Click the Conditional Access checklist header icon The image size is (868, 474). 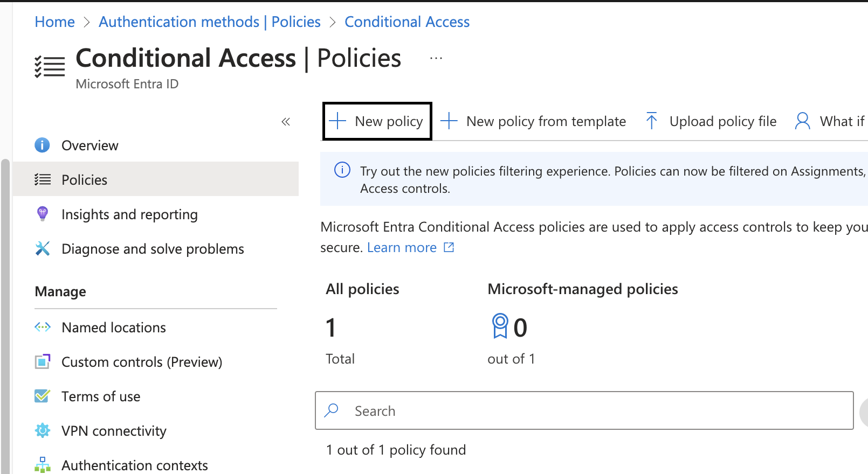pyautogui.click(x=50, y=67)
